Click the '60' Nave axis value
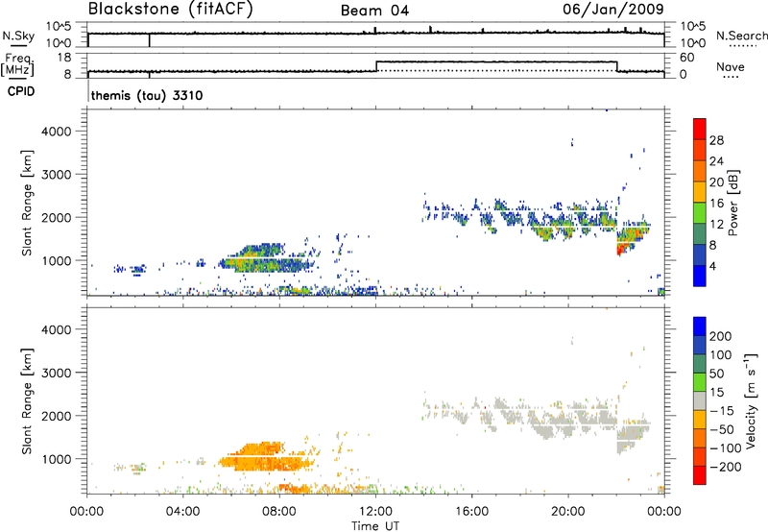The width and height of the screenshot is (768, 532). click(x=687, y=58)
